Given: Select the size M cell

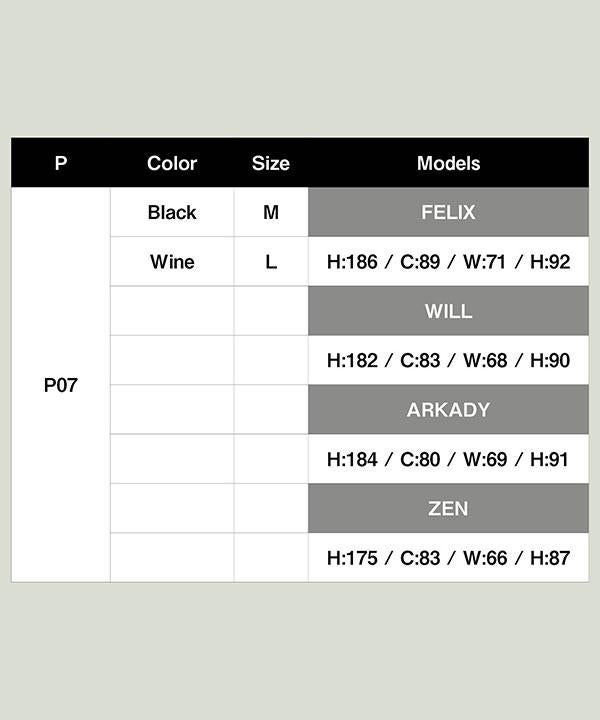Looking at the screenshot, I should coord(271,212).
